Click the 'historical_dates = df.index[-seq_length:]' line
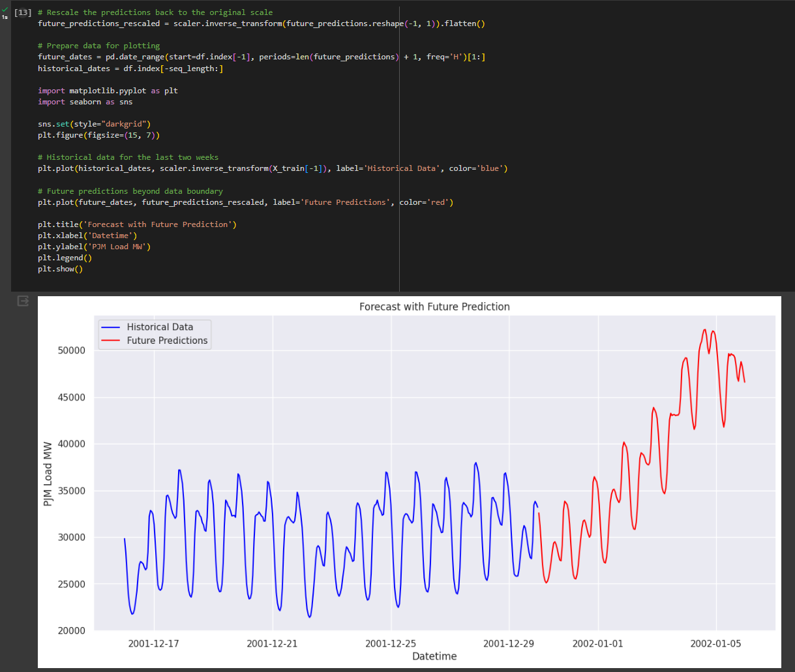Viewport: 795px width, 672px height. [130, 68]
